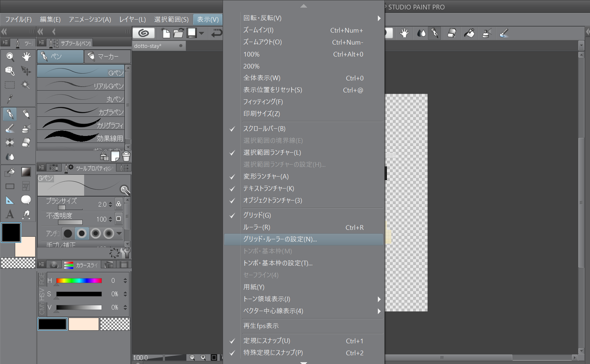Click the Open file folder icon

pos(178,33)
